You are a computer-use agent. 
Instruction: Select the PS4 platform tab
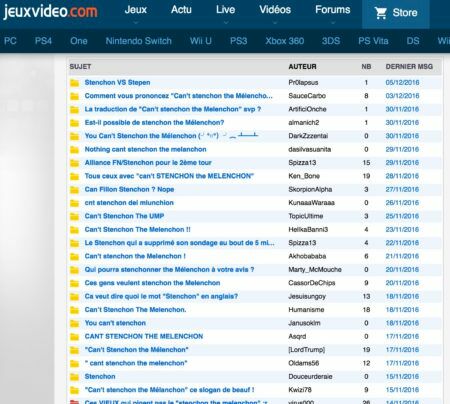coord(43,41)
